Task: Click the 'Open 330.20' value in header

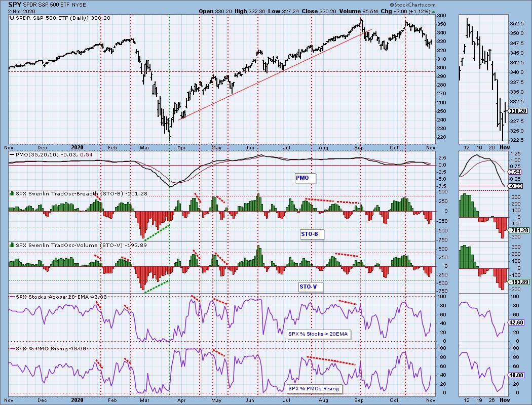Action: (x=215, y=11)
